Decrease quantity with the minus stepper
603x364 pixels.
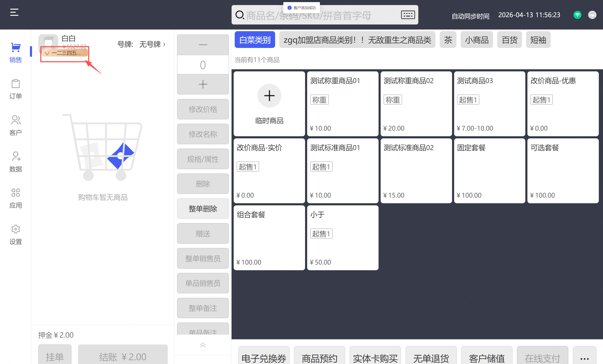click(x=203, y=45)
